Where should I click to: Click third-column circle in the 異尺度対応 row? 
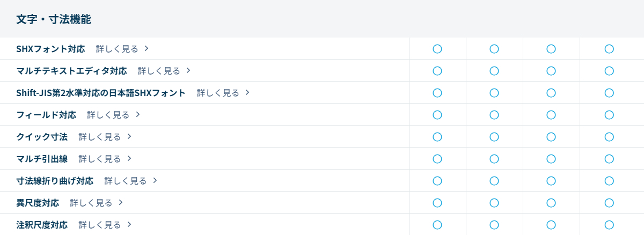coord(551,203)
